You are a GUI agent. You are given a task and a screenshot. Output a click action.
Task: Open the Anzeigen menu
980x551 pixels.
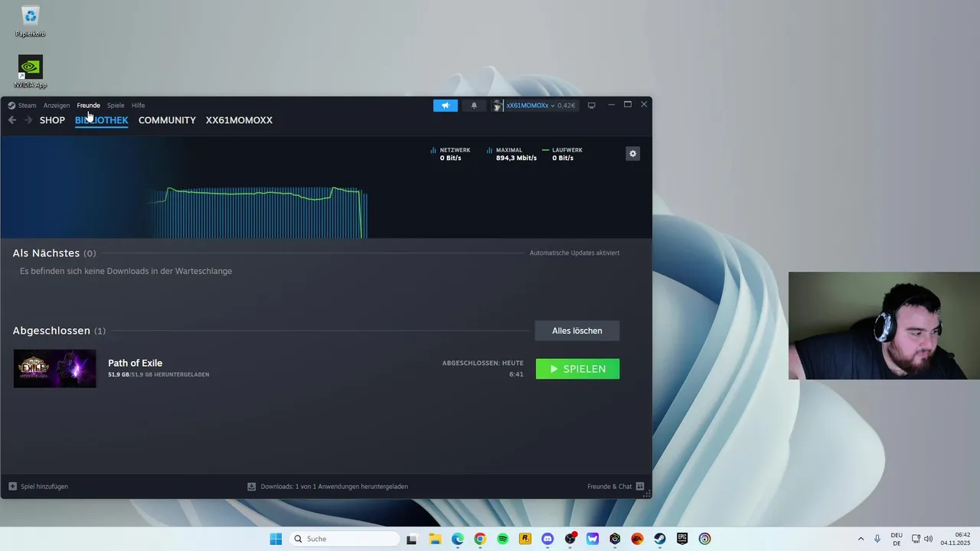(57, 106)
